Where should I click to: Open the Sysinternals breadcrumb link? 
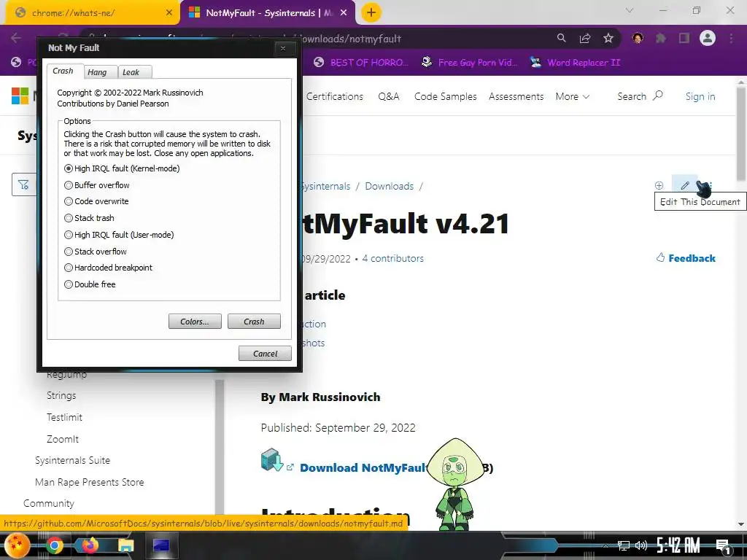pos(326,186)
